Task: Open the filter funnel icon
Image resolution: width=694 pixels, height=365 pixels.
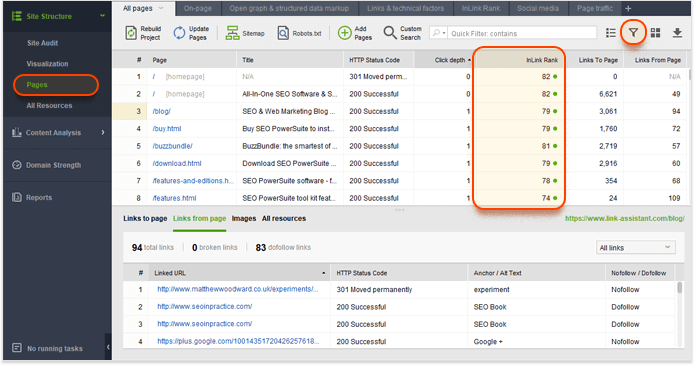Action: [633, 32]
